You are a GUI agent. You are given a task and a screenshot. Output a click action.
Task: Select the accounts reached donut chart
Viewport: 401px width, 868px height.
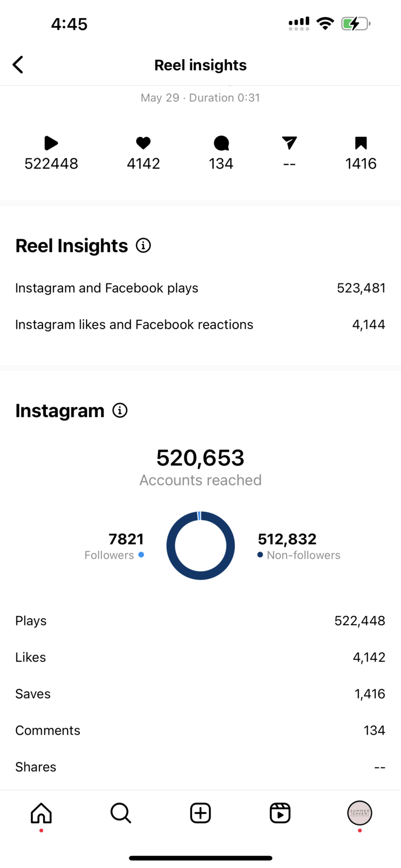point(200,546)
